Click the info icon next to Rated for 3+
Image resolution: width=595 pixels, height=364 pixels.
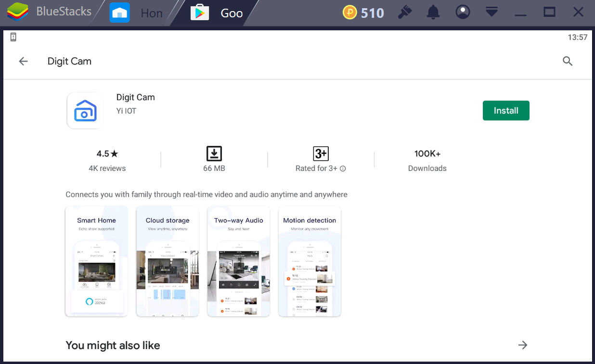[x=343, y=169]
